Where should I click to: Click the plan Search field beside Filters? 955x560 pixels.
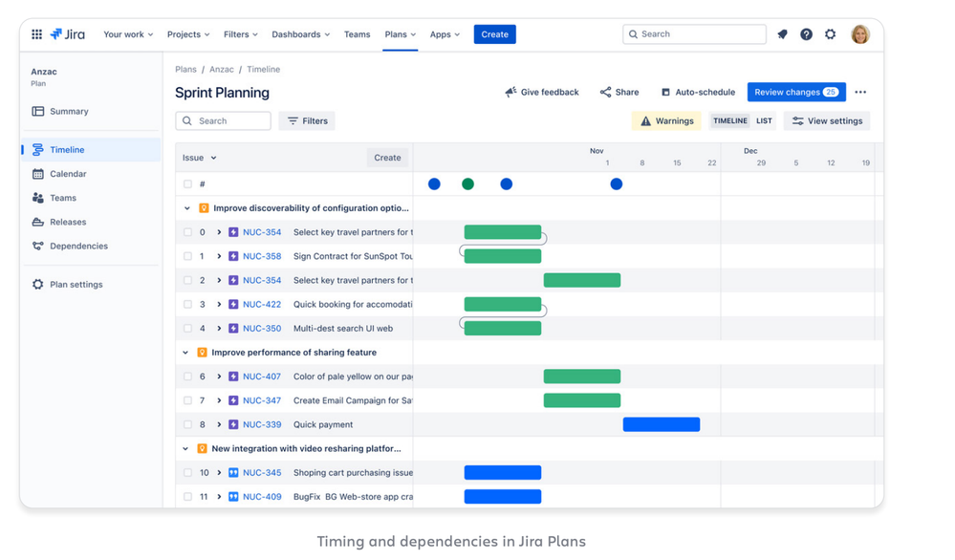tap(223, 121)
